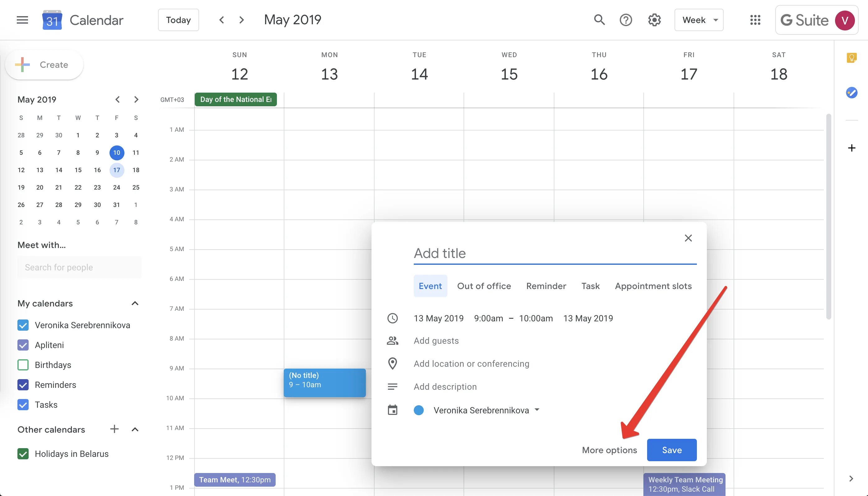Open Google Keep side panel icon

coord(851,58)
